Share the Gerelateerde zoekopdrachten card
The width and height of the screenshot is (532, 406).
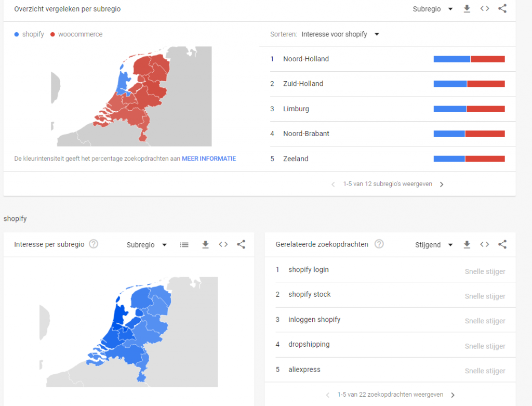tap(502, 245)
